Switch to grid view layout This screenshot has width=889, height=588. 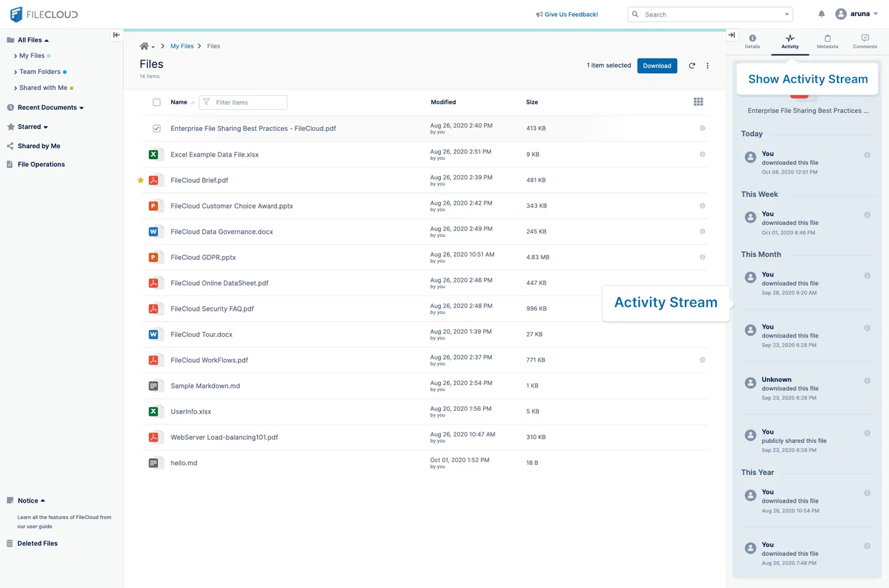[x=698, y=102]
